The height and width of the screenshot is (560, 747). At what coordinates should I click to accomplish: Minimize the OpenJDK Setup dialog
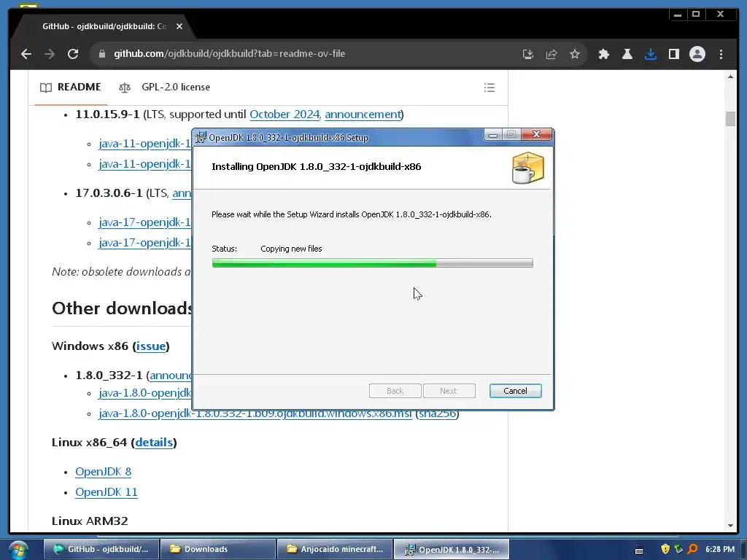point(493,135)
